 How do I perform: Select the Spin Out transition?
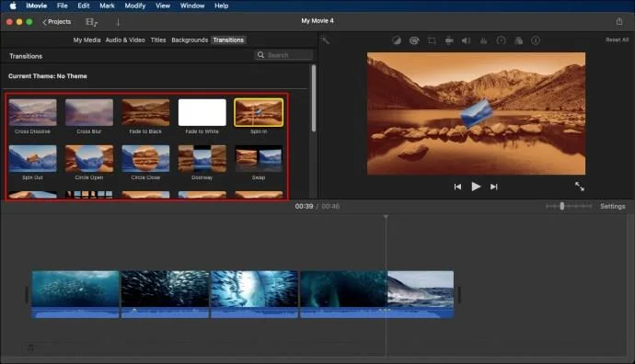pos(32,158)
